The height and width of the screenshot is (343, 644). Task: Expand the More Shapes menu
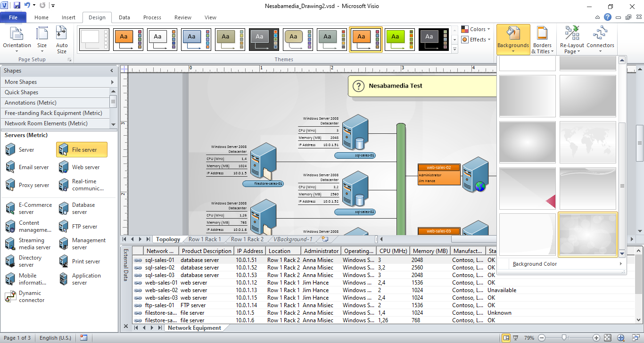[59, 82]
